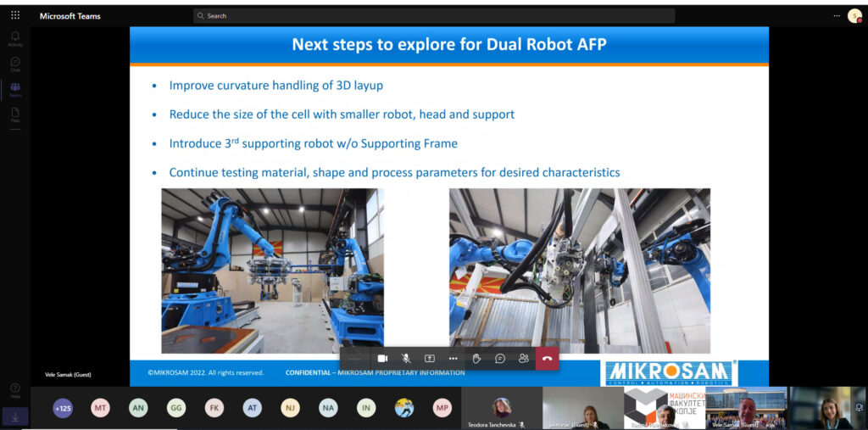Click the Search box at top
The image size is (868, 430).
tap(434, 15)
